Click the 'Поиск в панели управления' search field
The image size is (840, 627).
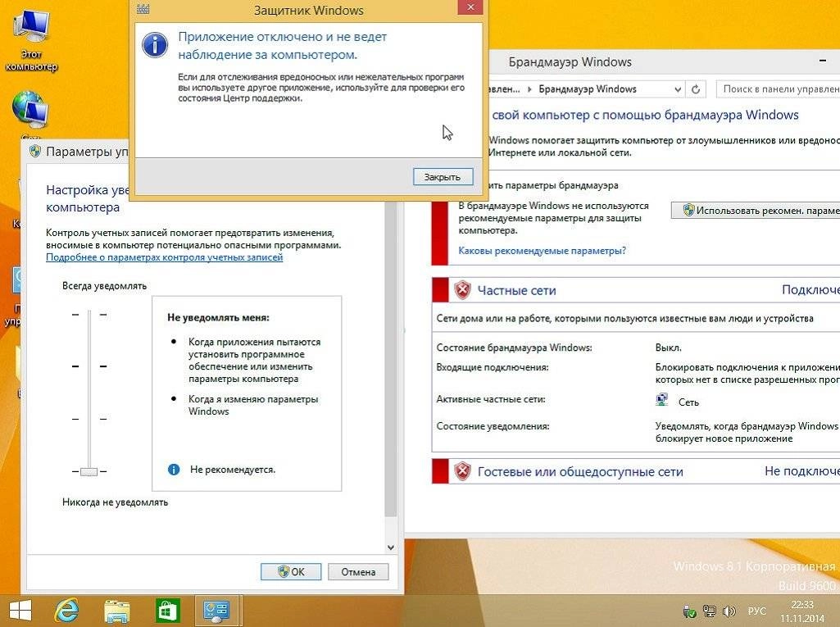click(x=778, y=89)
